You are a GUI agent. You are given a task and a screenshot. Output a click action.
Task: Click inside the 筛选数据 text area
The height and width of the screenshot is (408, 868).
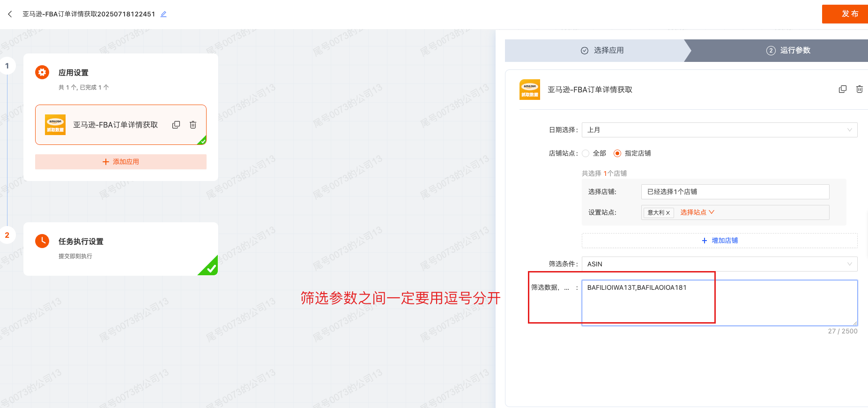[720, 303]
